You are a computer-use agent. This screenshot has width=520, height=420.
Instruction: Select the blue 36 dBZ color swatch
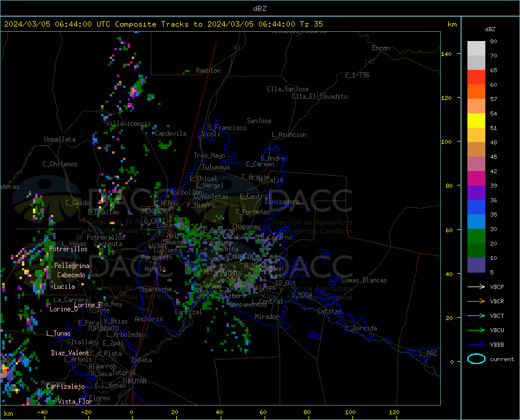[476, 207]
